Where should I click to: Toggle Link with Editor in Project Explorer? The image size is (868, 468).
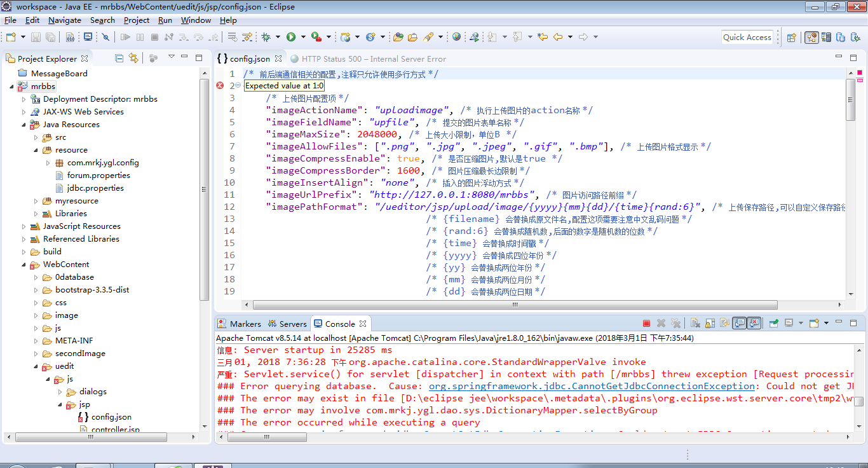pos(133,58)
